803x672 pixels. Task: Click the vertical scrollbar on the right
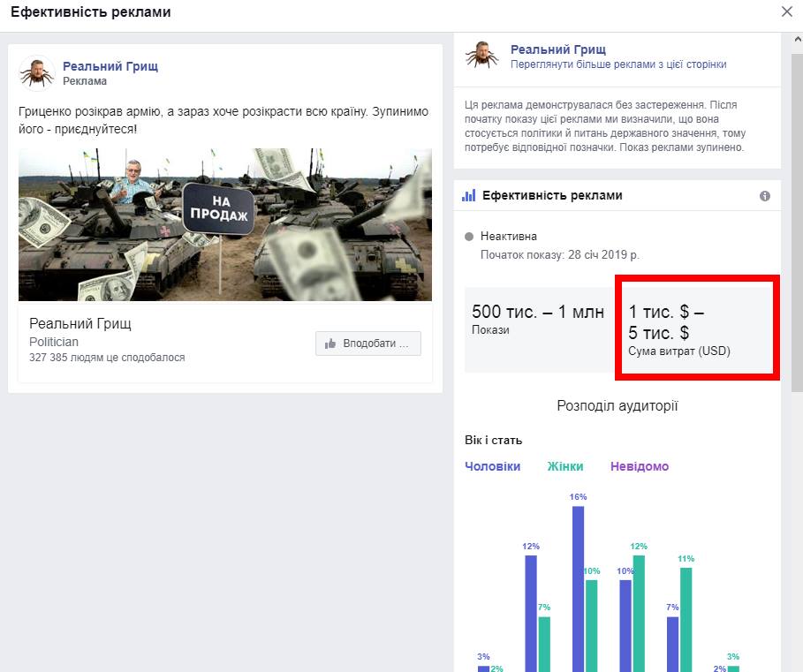[x=797, y=212]
